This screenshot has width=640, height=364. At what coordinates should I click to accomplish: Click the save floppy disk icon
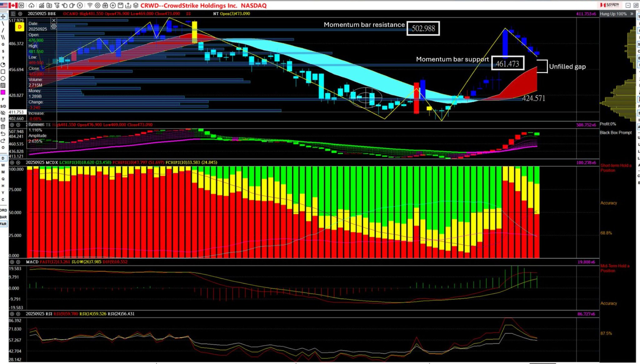click(120, 5)
